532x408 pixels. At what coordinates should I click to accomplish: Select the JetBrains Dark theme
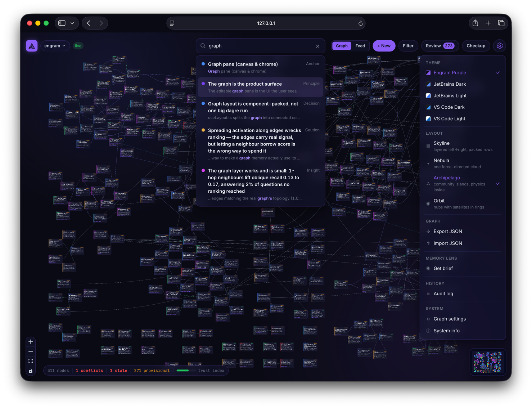463,84
